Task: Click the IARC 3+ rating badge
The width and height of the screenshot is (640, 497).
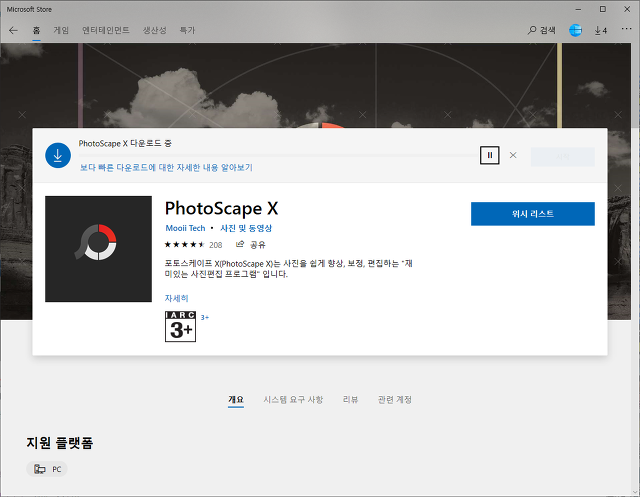Action: coord(180,326)
